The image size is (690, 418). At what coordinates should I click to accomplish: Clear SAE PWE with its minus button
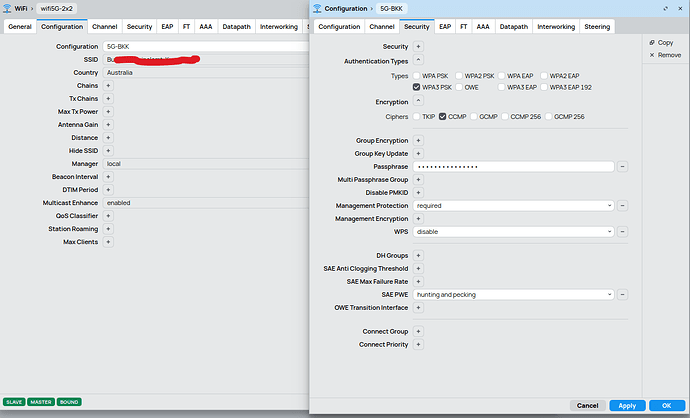(x=622, y=294)
